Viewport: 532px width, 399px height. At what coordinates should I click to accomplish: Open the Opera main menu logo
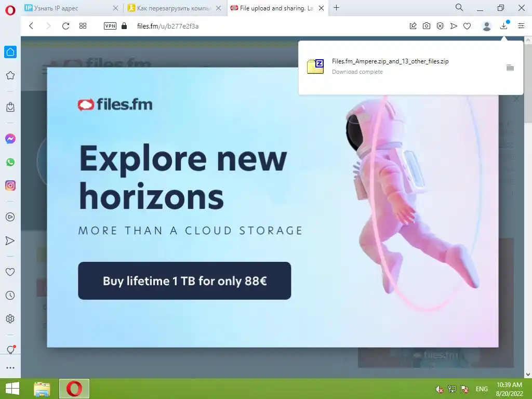pos(10,10)
